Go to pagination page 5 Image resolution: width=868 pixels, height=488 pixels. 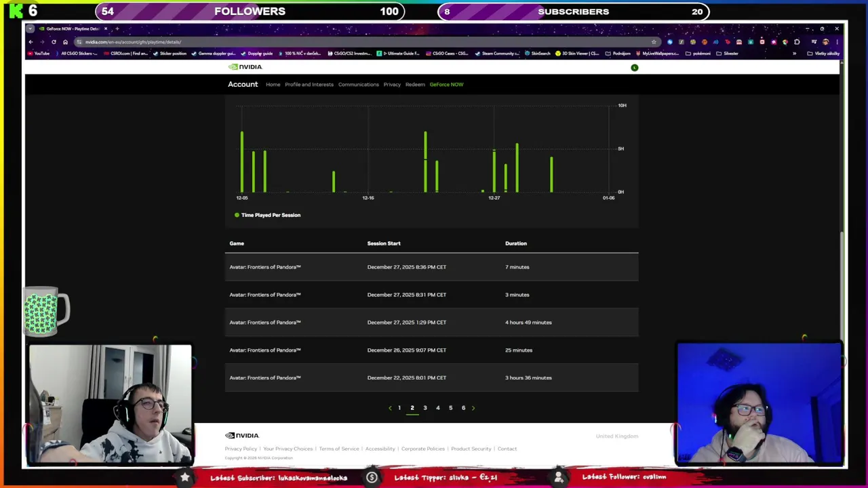pyautogui.click(x=451, y=408)
